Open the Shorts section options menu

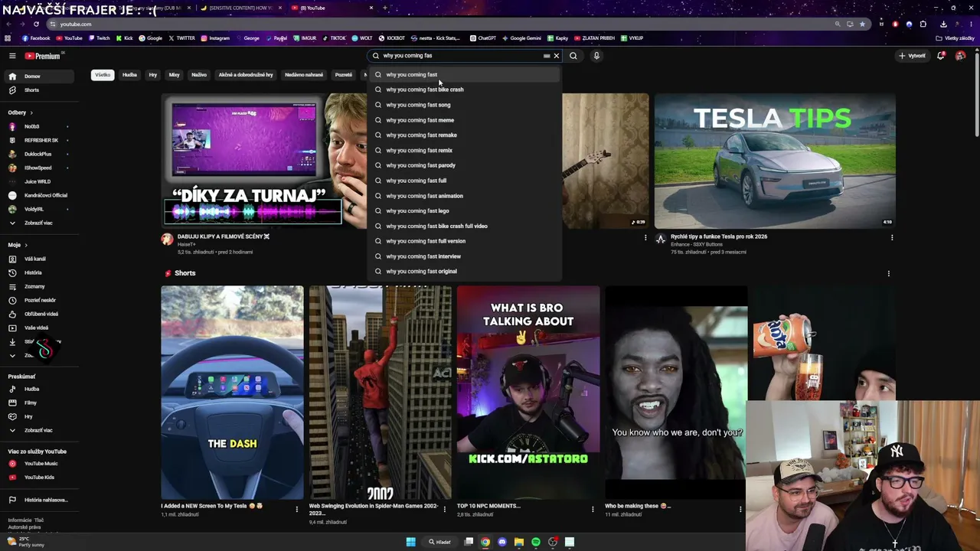coord(888,273)
